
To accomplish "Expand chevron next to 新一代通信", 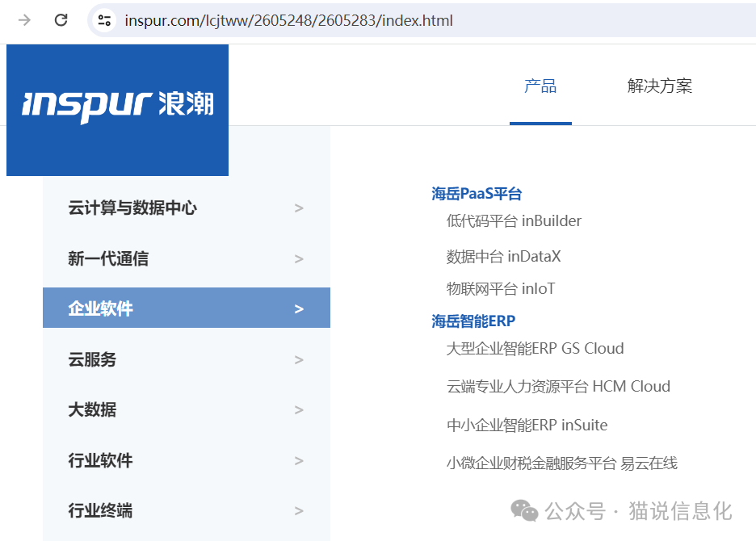I will click(x=299, y=259).
